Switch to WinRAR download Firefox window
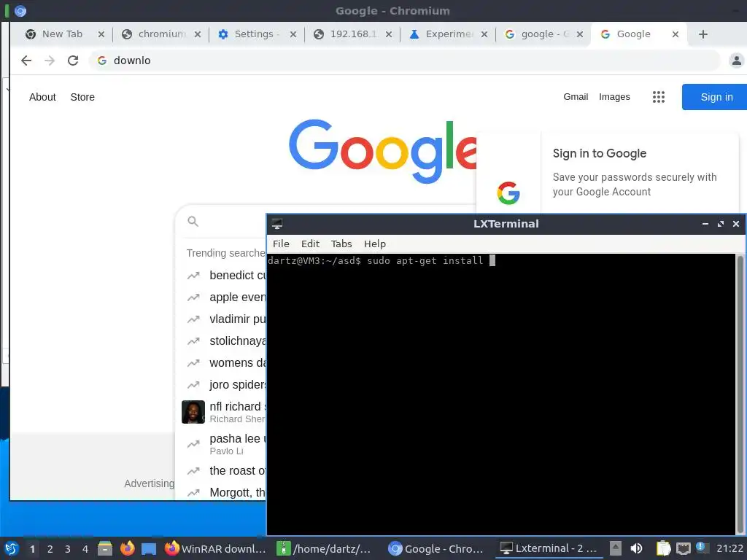Screen dimensions: 747x560 click(215, 548)
